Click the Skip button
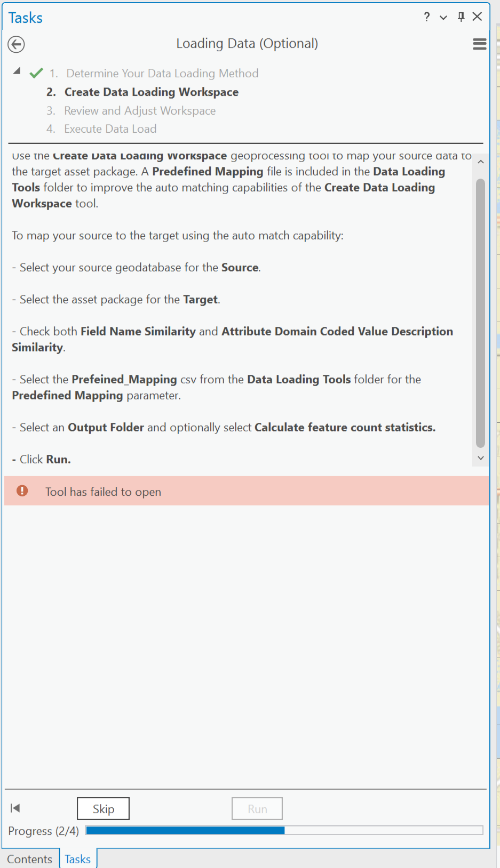The height and width of the screenshot is (868, 500). (x=102, y=808)
